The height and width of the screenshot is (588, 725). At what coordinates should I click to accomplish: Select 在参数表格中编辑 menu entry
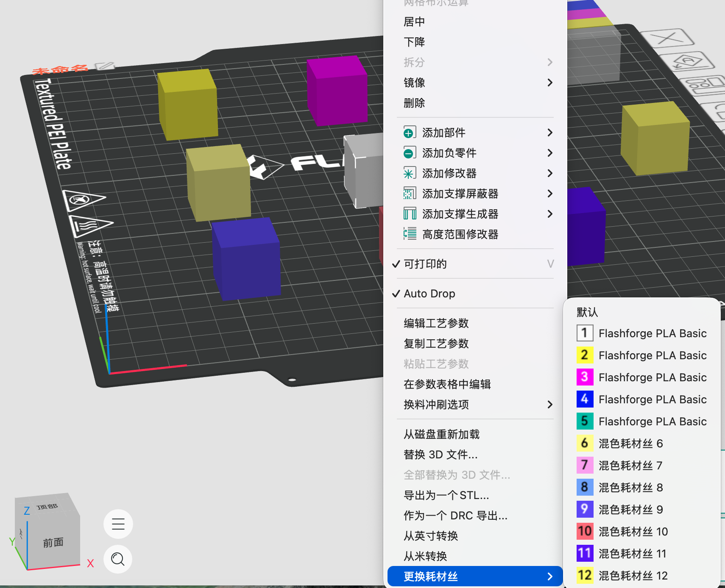[475, 384]
